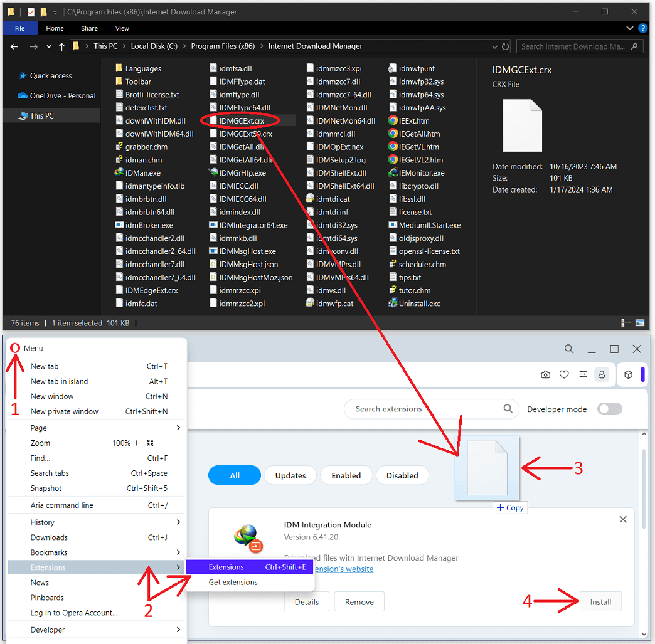This screenshot has height=644, width=655.
Task: Open the Extensions cube icon
Action: click(x=628, y=374)
